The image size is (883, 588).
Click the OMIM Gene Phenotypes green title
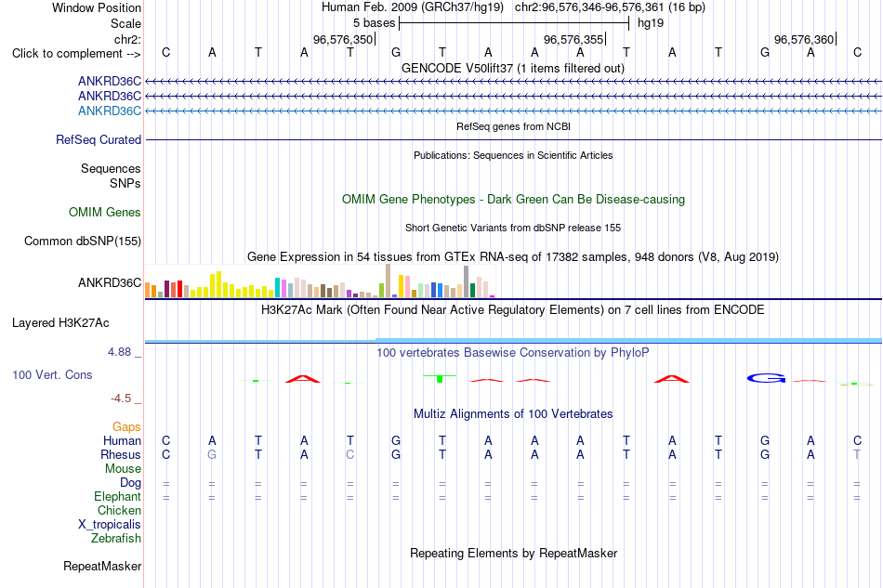pos(513,199)
